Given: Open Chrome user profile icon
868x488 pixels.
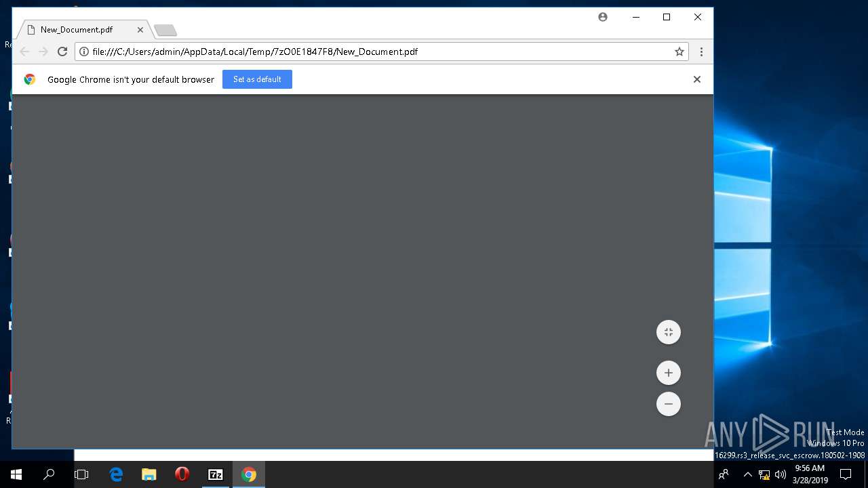Looking at the screenshot, I should pos(603,17).
